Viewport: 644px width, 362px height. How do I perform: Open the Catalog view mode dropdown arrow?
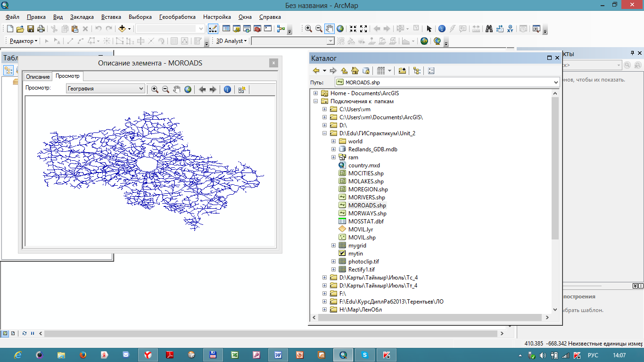[x=389, y=71]
